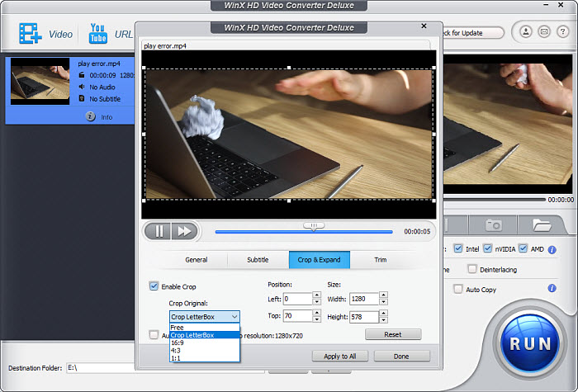This screenshot has height=392, width=578.
Task: Click the Done button
Action: tap(401, 356)
